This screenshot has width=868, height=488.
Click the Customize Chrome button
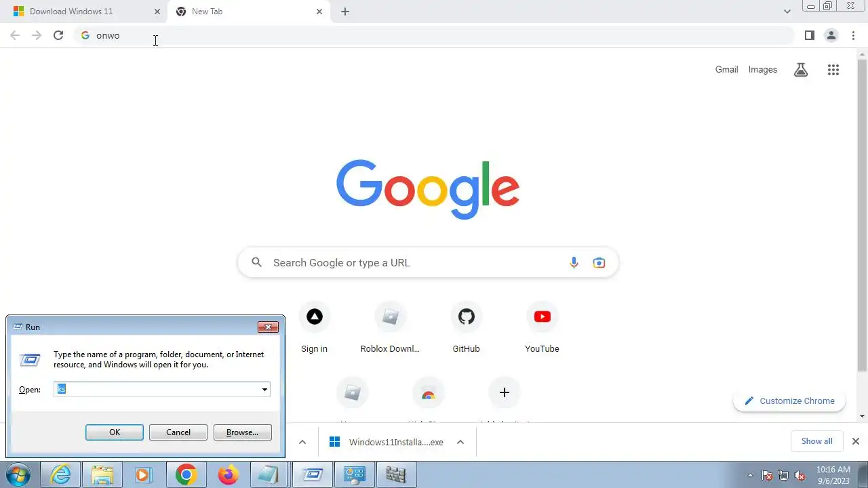click(789, 401)
